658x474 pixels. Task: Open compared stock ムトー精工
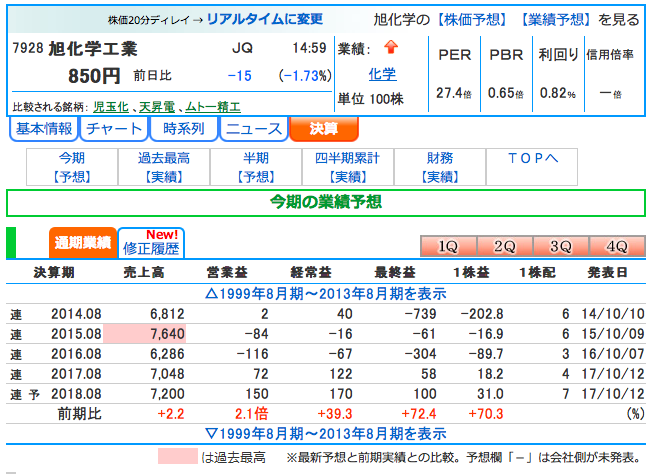[x=213, y=107]
